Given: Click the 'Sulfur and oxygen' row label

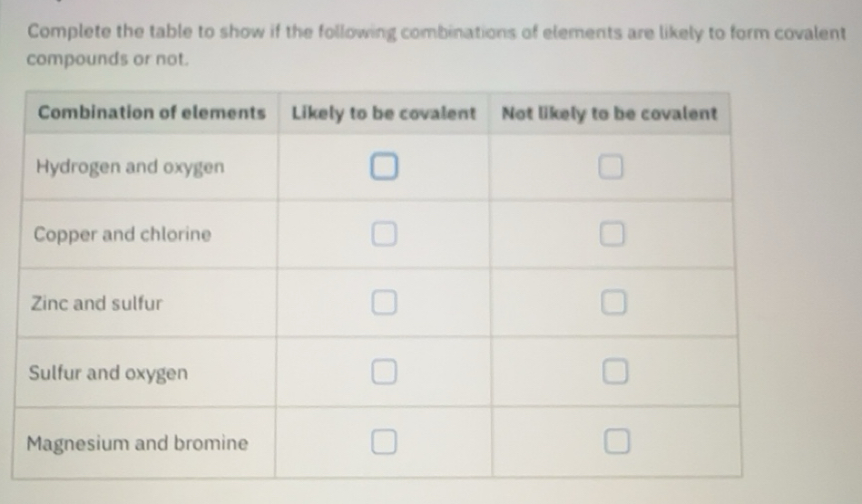Looking at the screenshot, I should (109, 373).
